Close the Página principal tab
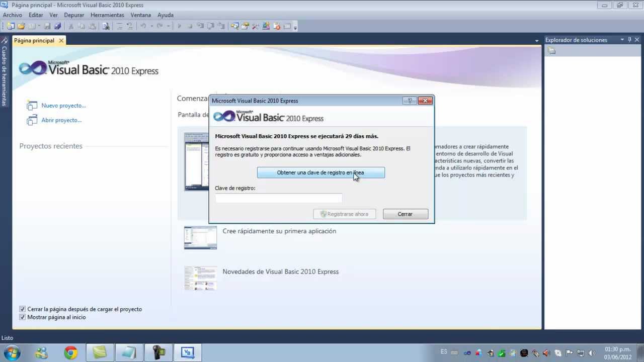The height and width of the screenshot is (362, 644). click(x=61, y=40)
